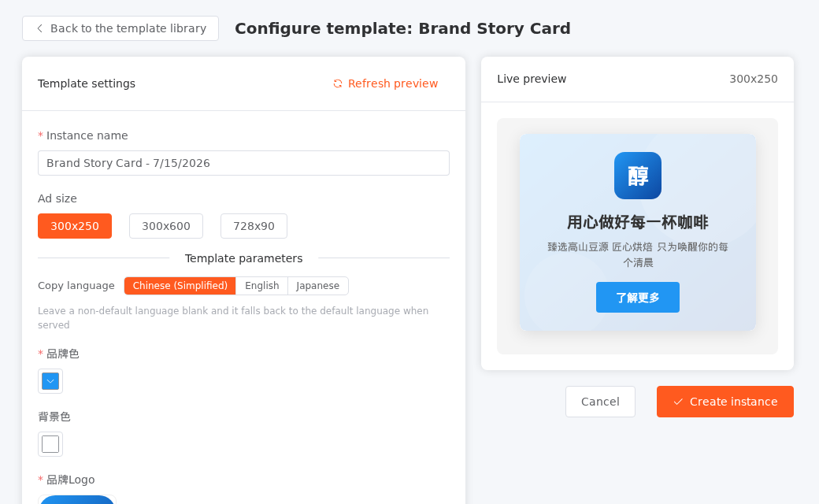Click the back chevron arrow icon
Viewport: 819px width, 504px height.
[x=39, y=28]
